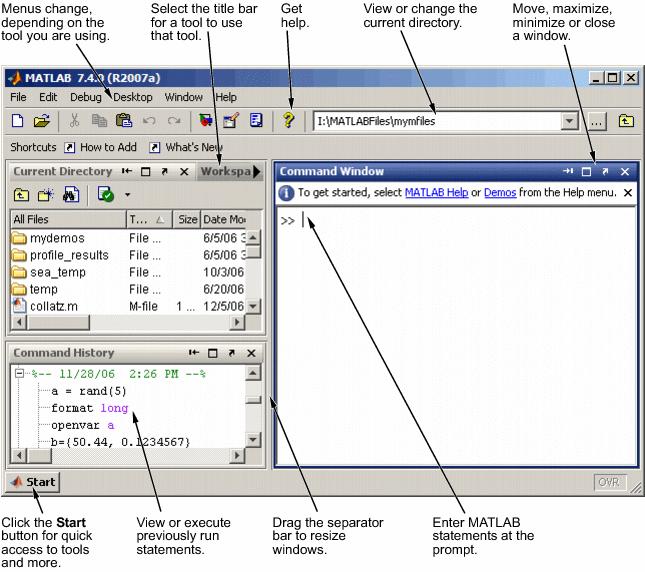Click the How to Add shortcut

(100, 147)
